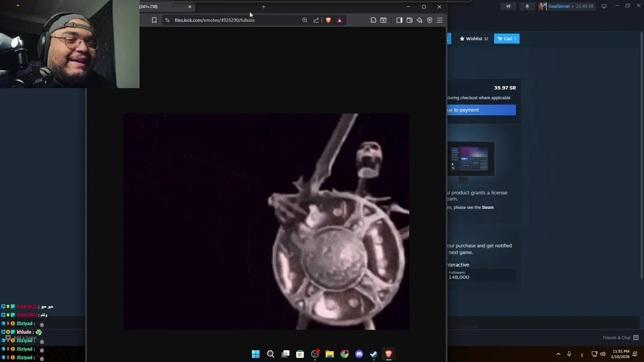Share this page using the share icon
644x362 pixels.
[316, 20]
